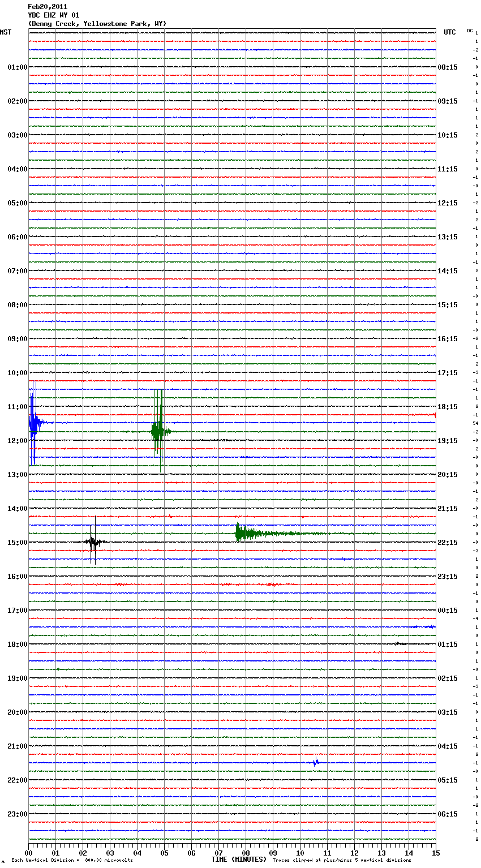Viewport: 481px width, 868px height.
Task: Click the "DC" column header
Action: click(x=470, y=31)
